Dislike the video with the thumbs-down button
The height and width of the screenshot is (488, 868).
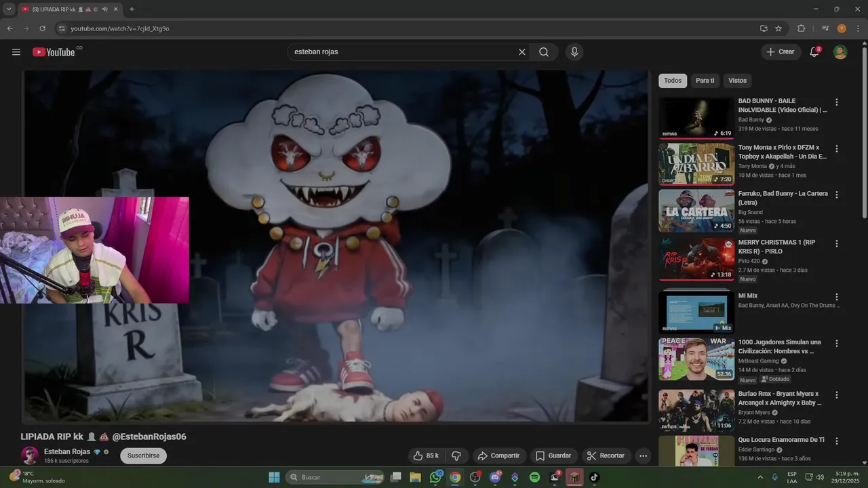pos(456,455)
